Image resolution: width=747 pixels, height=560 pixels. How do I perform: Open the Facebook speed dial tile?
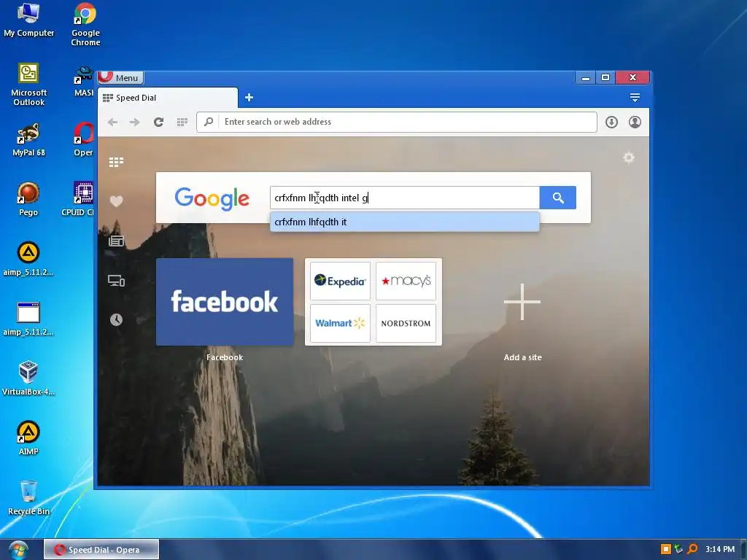click(225, 302)
